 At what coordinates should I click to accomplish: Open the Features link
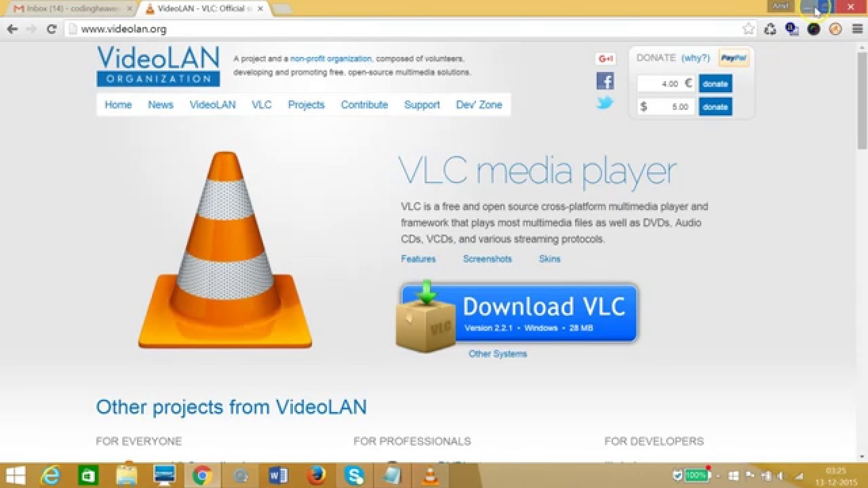(418, 259)
